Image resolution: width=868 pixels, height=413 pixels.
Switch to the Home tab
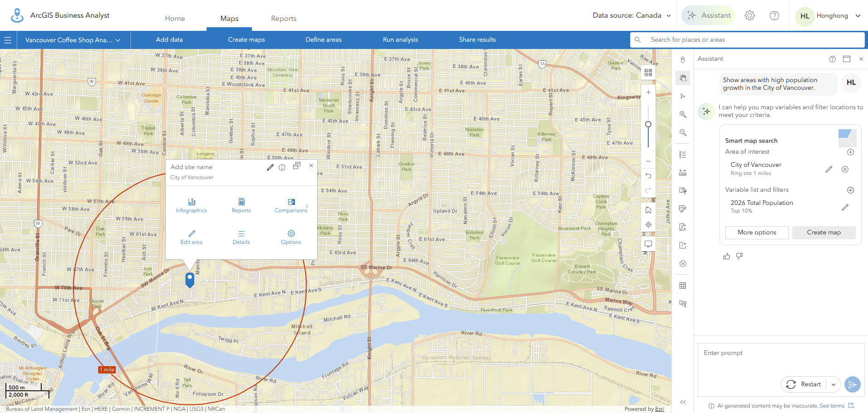coord(175,19)
